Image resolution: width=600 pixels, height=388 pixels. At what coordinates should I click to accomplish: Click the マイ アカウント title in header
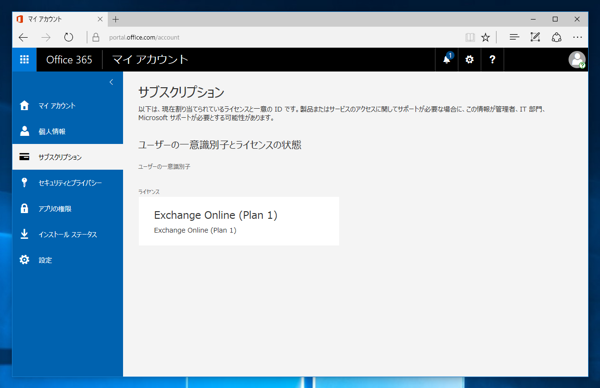[x=150, y=59]
